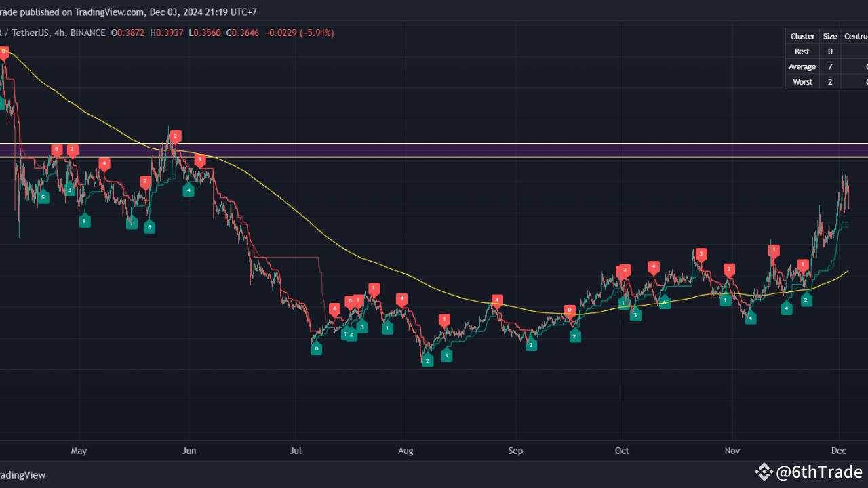The width and height of the screenshot is (868, 488).
Task: Click the Size column header in the Cluster table
Action: (830, 36)
